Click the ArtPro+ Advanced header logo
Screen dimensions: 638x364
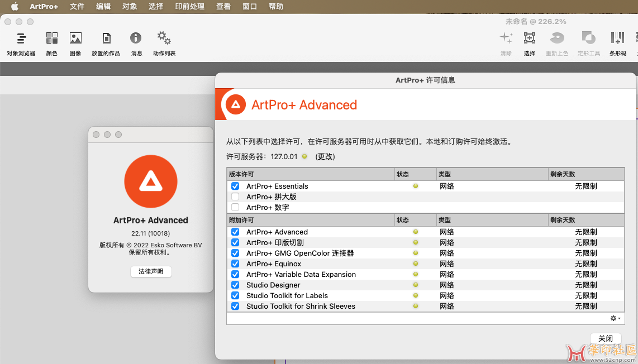(236, 105)
